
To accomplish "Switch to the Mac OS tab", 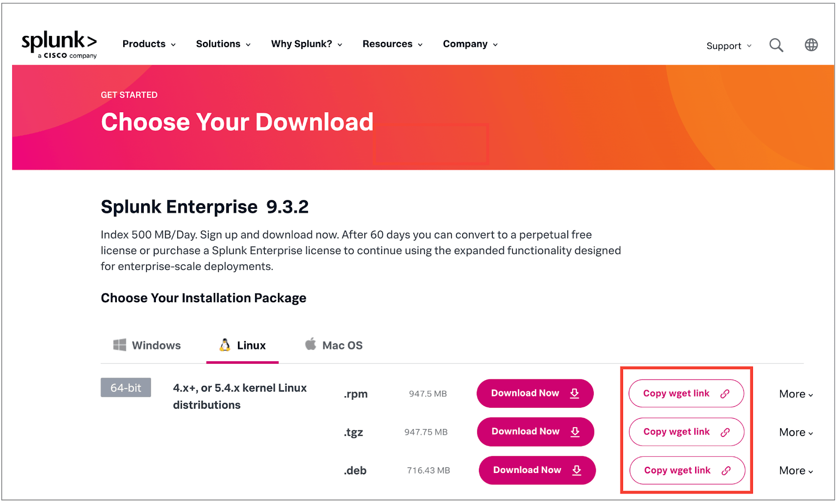I will (334, 345).
